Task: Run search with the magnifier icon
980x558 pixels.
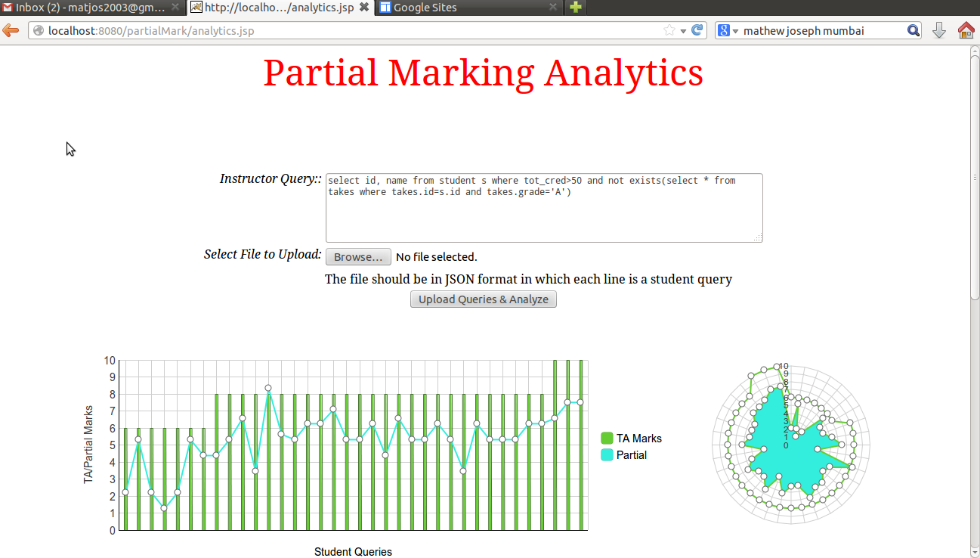Action: click(913, 31)
